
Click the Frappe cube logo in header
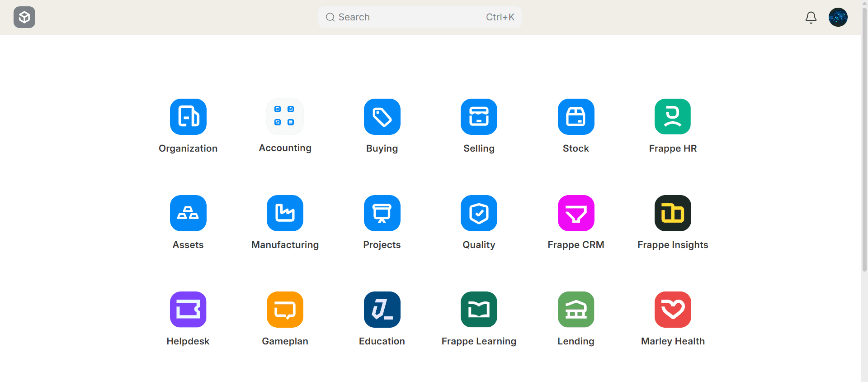pyautogui.click(x=24, y=17)
